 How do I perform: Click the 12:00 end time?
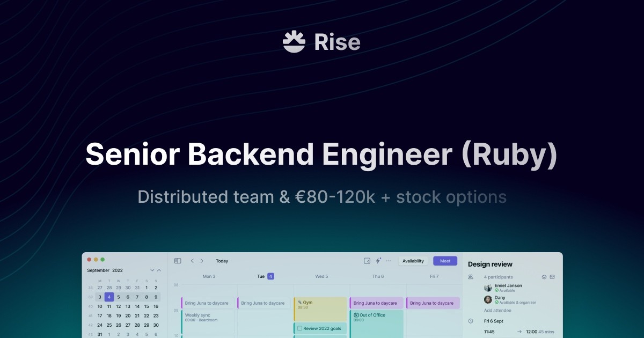click(x=532, y=332)
